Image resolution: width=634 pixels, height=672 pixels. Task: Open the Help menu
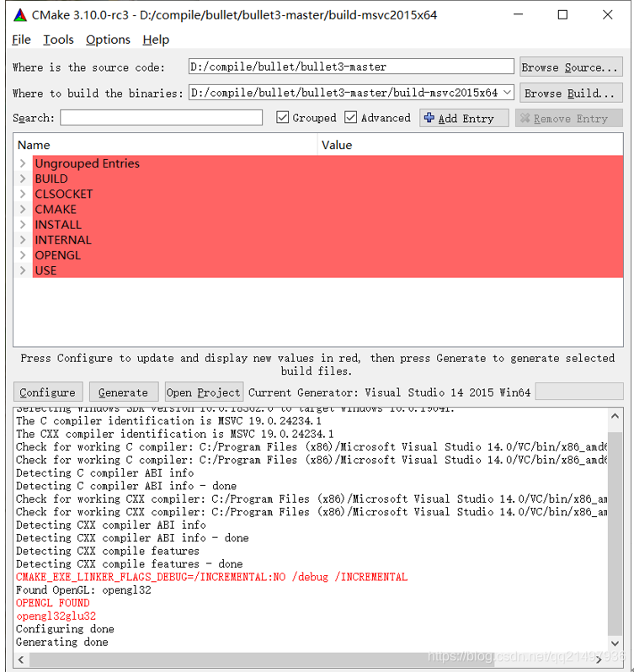(156, 40)
